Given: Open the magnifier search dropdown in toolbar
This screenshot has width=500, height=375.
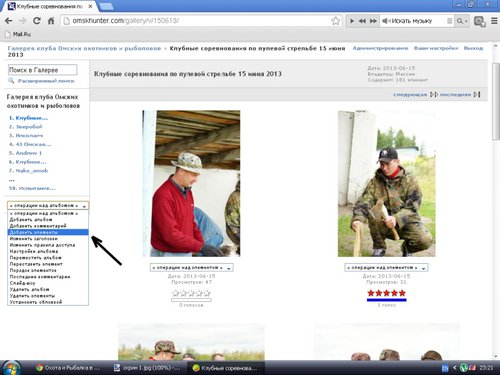Looking at the screenshot, I should coord(462,21).
